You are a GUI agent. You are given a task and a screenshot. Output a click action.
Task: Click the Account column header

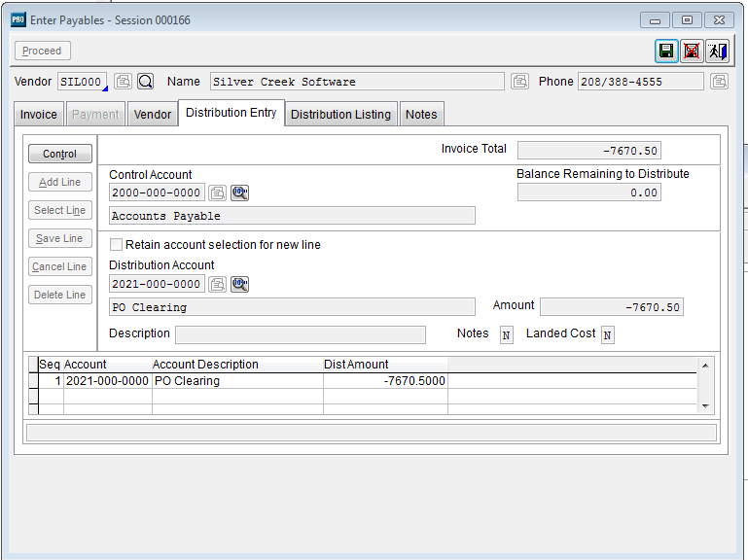(x=107, y=365)
